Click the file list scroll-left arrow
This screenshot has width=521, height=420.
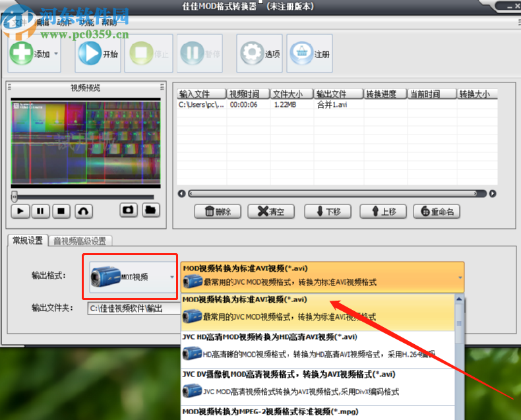[181, 193]
